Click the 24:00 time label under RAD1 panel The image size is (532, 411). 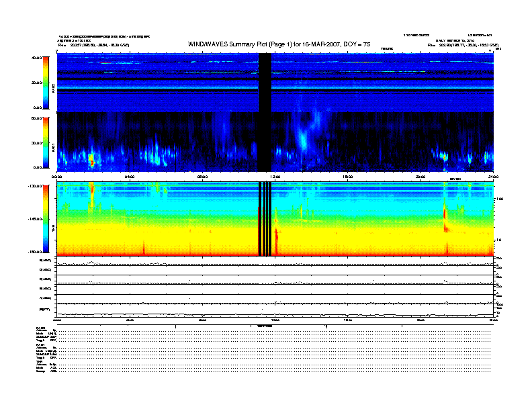pos(493,177)
